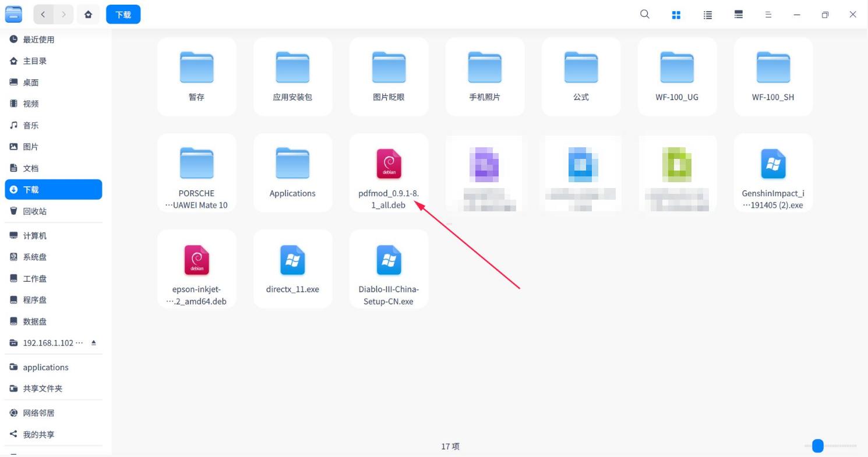Open the main menu hamburger icon
The width and height of the screenshot is (868, 457).
(x=768, y=15)
